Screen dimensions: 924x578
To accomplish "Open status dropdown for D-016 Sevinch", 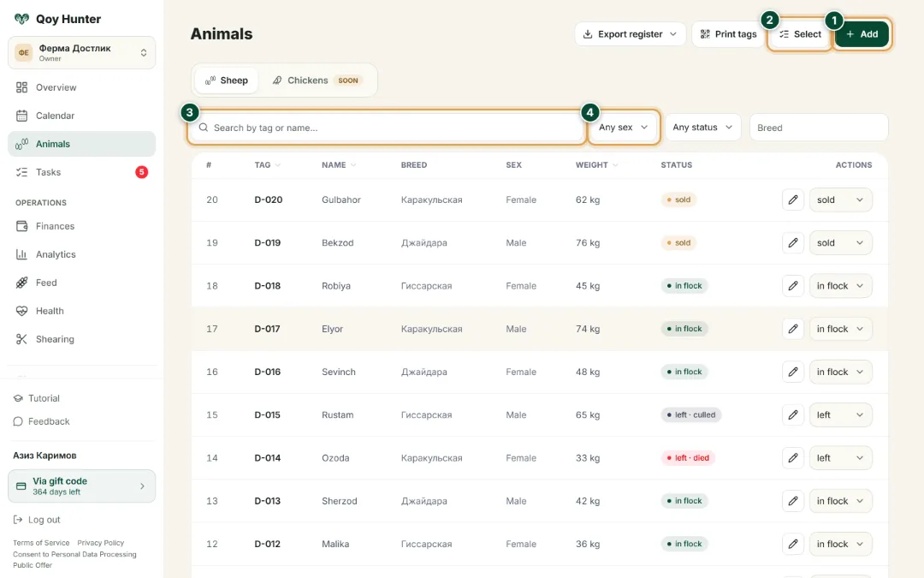I will click(x=840, y=372).
